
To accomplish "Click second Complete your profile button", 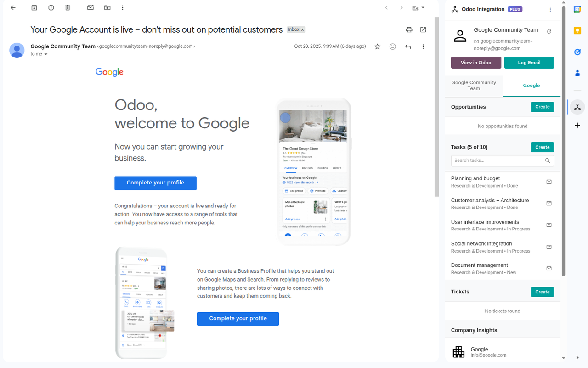I will click(x=238, y=319).
